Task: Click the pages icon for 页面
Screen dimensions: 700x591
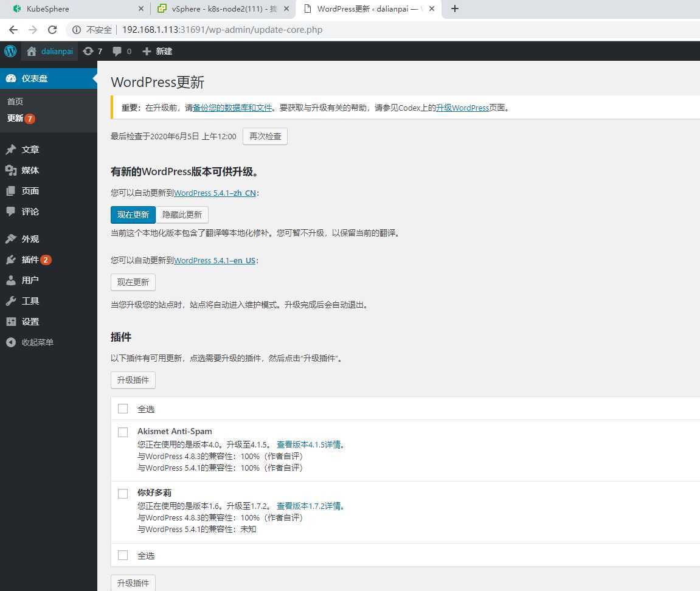Action: 11,191
